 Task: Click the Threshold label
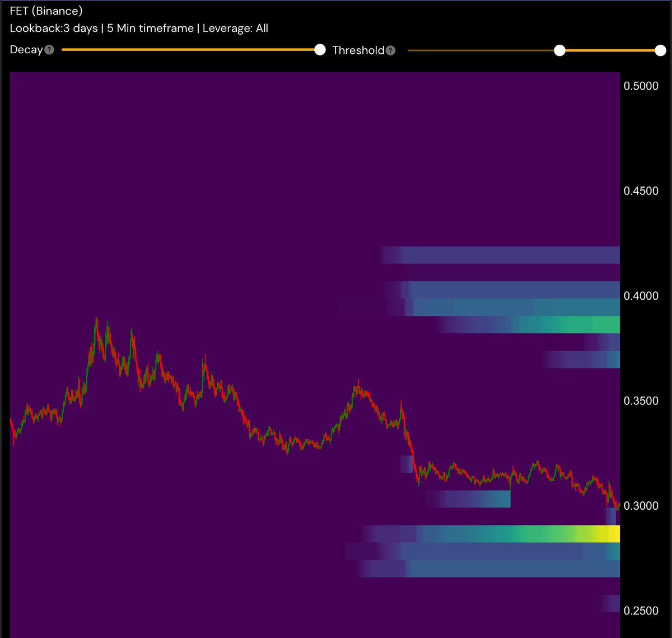[358, 50]
